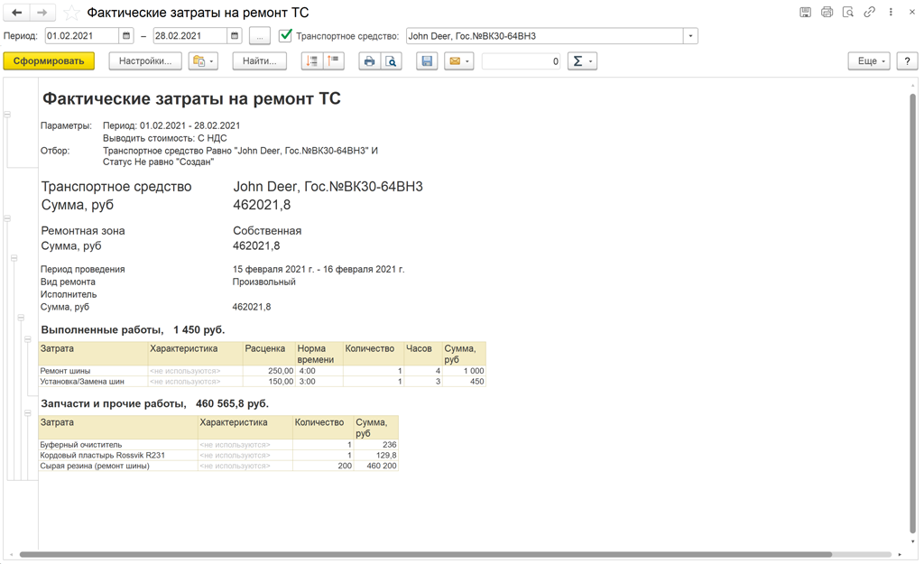
Task: Open the Еще menu
Action: [x=868, y=61]
